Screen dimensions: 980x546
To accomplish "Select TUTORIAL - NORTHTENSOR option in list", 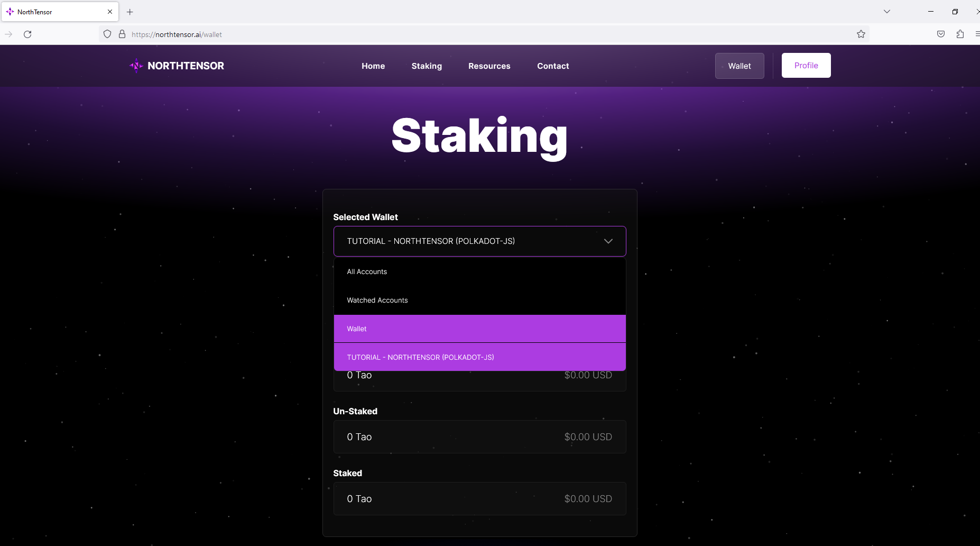I will tap(480, 357).
